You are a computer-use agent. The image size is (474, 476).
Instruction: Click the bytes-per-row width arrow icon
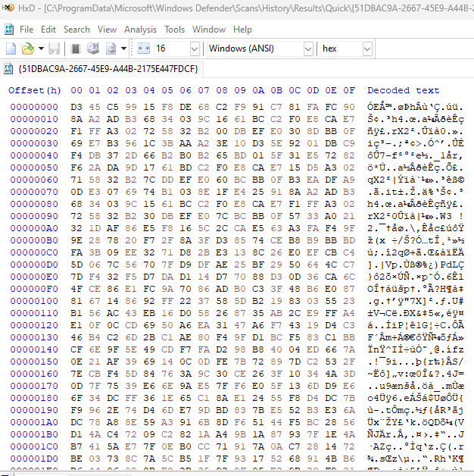pyautogui.click(x=144, y=49)
